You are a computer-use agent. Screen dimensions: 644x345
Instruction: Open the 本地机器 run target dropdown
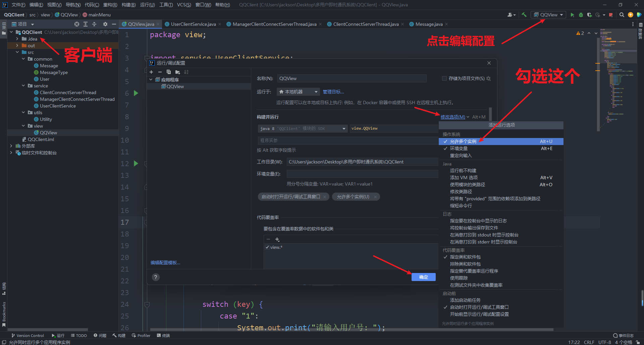click(x=298, y=92)
